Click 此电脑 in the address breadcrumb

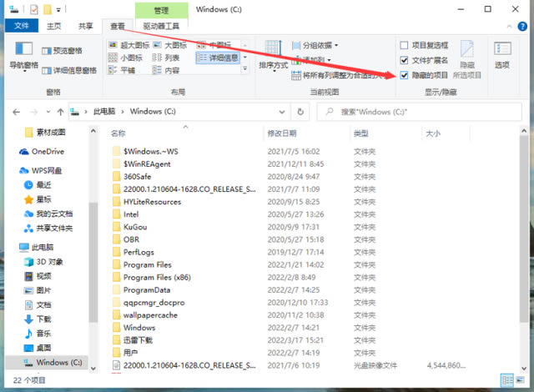104,112
